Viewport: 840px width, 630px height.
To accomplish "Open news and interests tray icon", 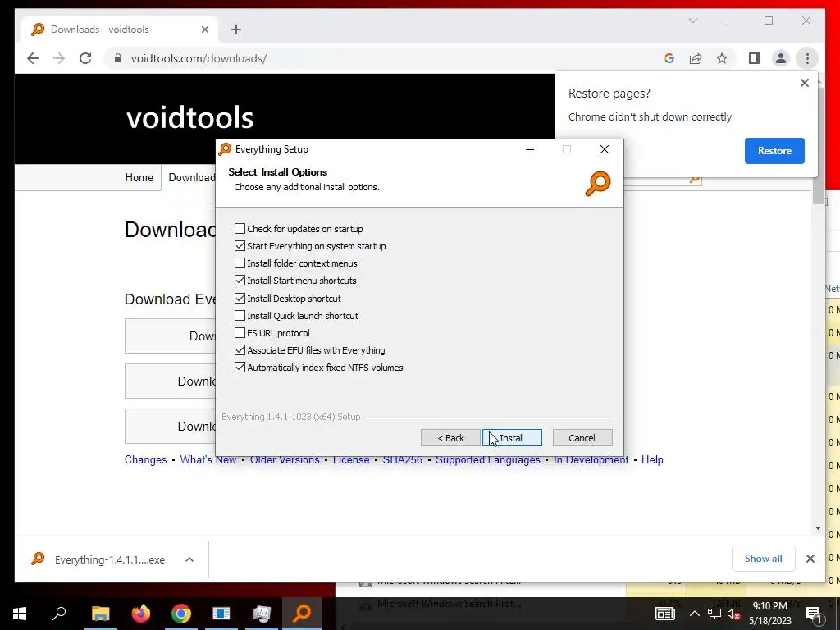I will click(664, 614).
